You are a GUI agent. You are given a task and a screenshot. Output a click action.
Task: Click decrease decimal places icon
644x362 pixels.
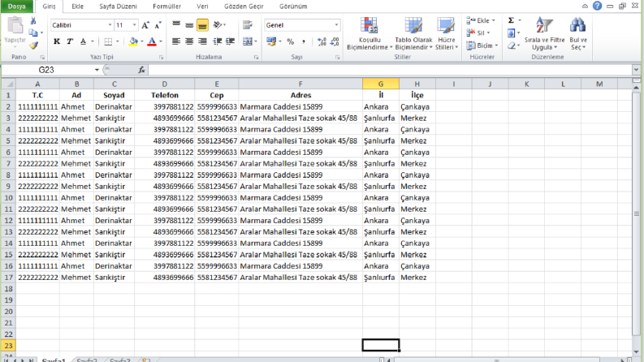tap(335, 41)
